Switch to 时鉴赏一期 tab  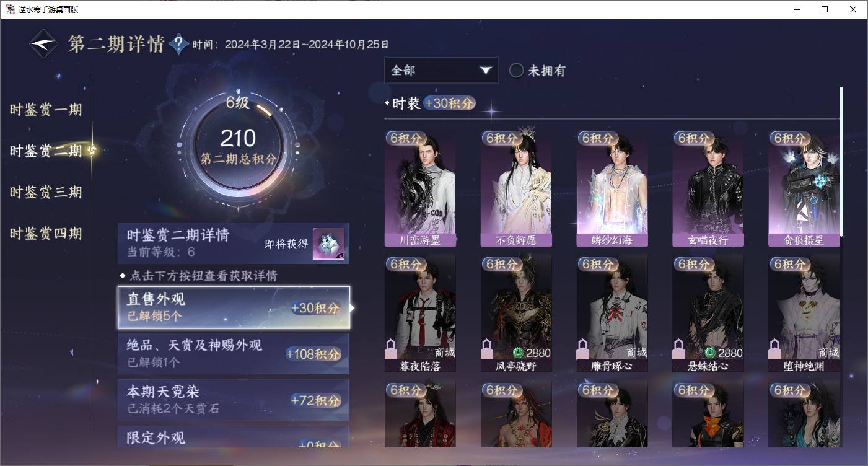[x=46, y=110]
